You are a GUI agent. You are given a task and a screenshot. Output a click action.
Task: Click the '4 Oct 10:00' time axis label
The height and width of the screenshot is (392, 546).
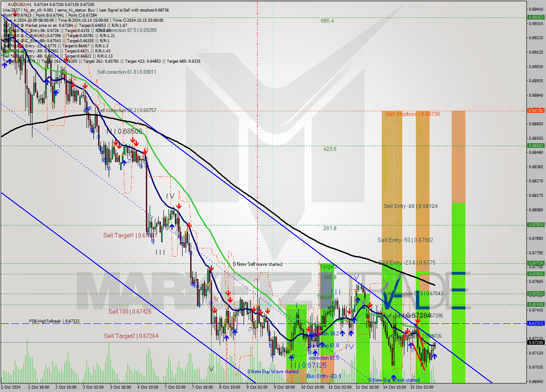click(148, 387)
